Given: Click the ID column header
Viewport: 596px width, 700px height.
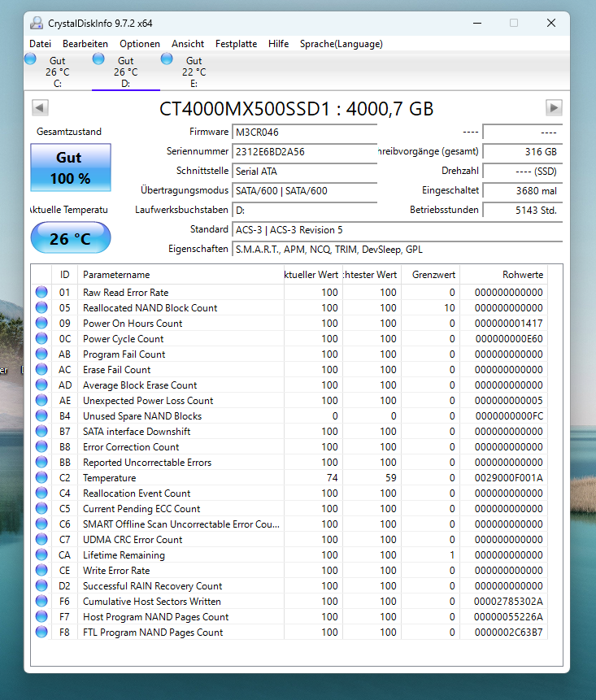Looking at the screenshot, I should tap(65, 275).
